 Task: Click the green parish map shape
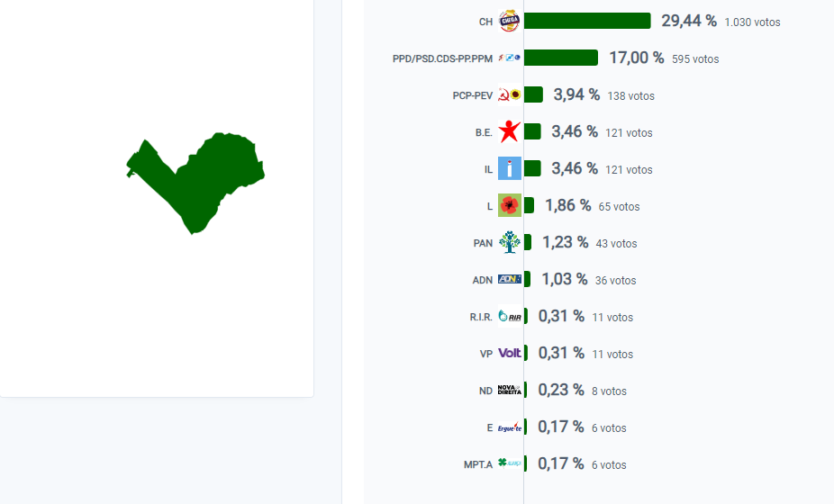coord(195,183)
